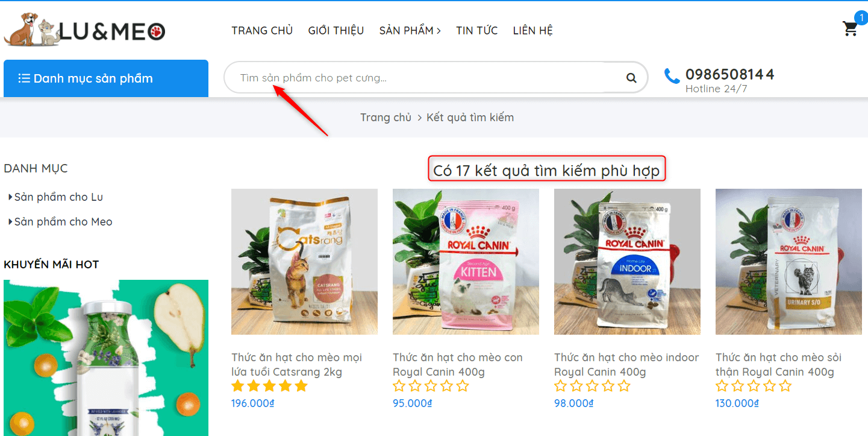Open the shopping cart icon

(x=850, y=29)
